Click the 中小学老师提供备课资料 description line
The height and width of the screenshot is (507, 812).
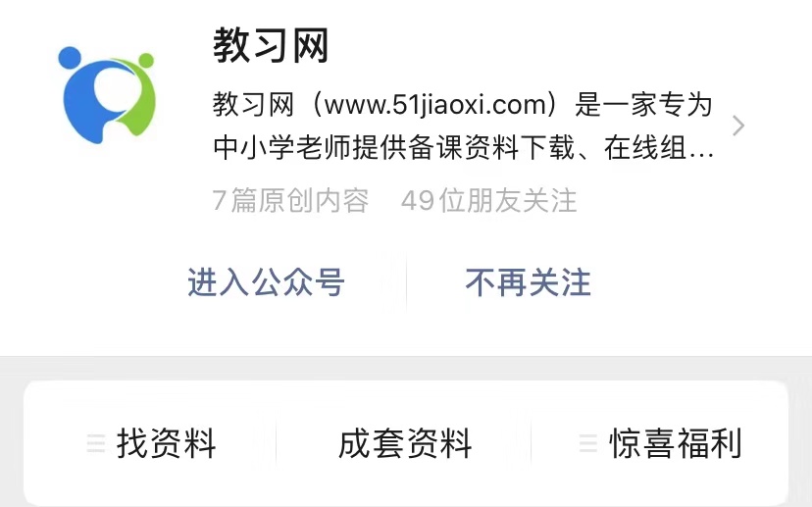463,148
